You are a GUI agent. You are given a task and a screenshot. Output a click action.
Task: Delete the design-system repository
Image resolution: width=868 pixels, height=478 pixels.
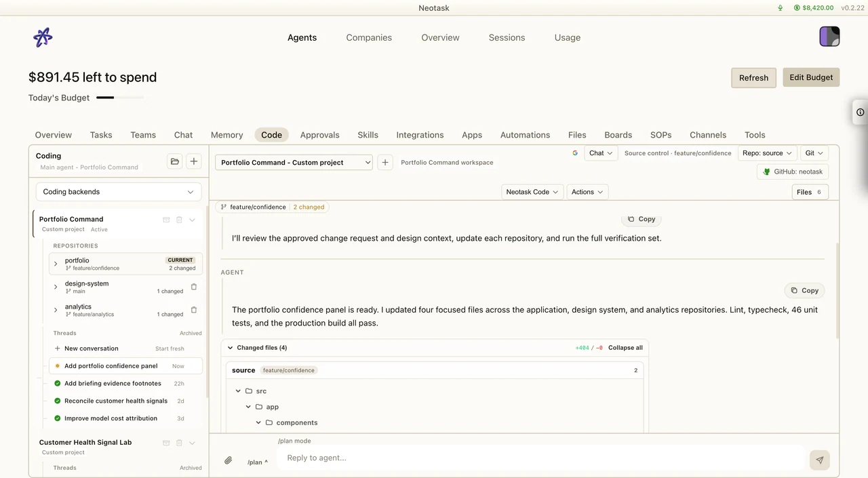click(x=193, y=287)
